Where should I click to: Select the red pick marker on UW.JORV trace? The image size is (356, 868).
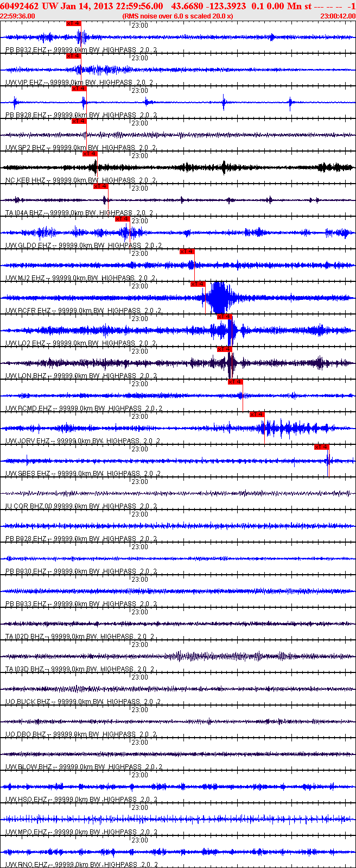coord(257,414)
